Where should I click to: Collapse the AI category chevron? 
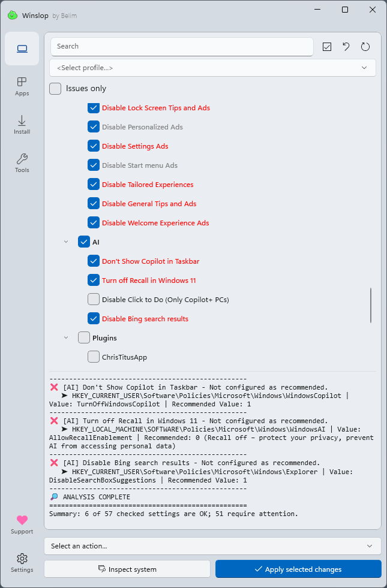pyautogui.click(x=66, y=242)
